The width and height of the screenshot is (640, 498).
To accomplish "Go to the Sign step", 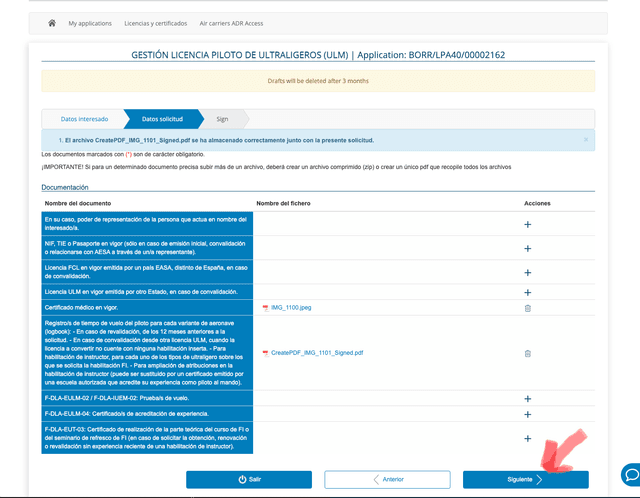I will 222,119.
